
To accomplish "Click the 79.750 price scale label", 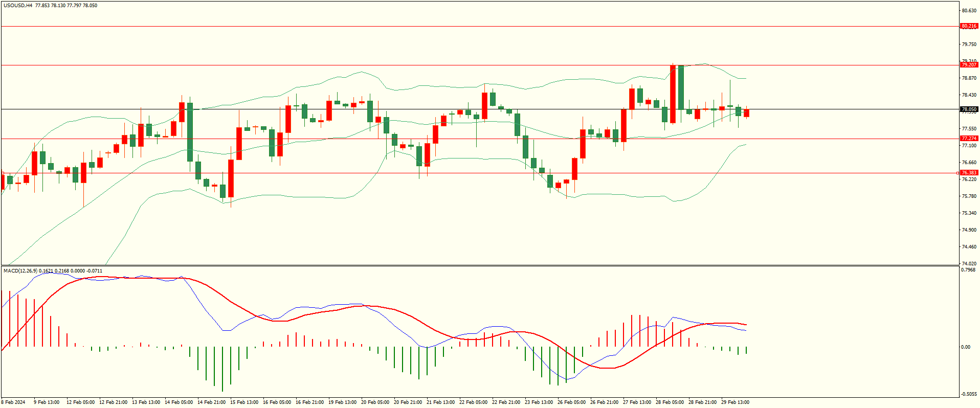I will (969, 44).
